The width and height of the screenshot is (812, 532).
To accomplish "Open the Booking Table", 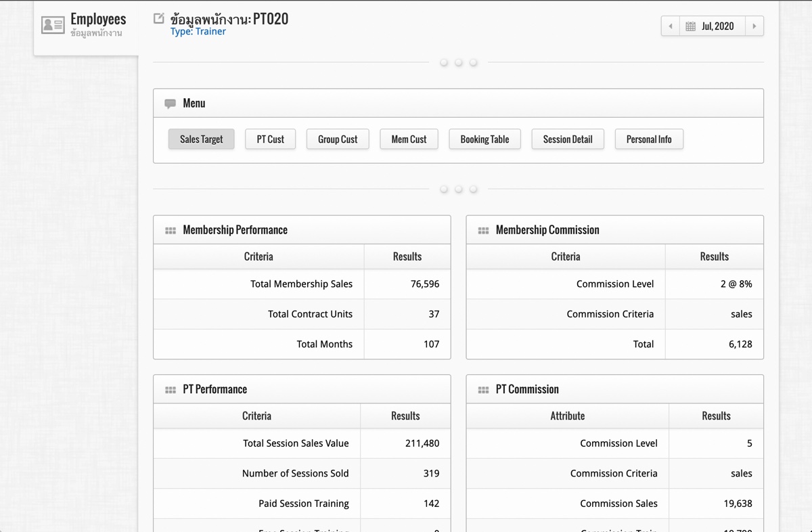I will (484, 139).
